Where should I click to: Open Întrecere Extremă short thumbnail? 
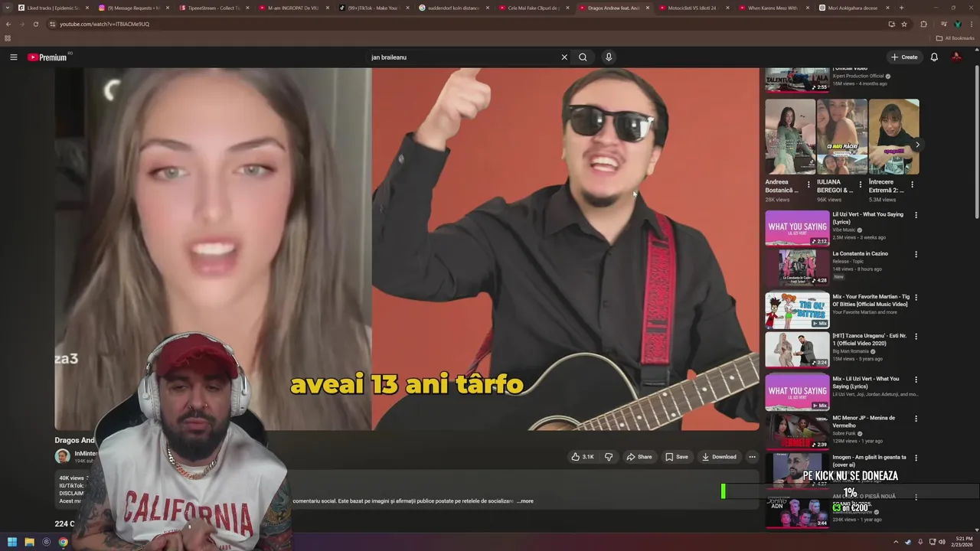[x=894, y=137]
